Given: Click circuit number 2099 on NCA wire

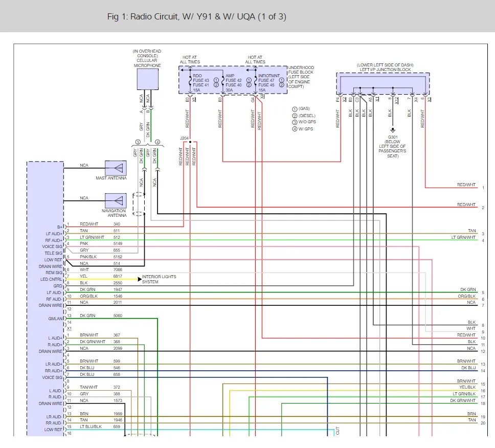Looking at the screenshot, I should [x=118, y=348].
